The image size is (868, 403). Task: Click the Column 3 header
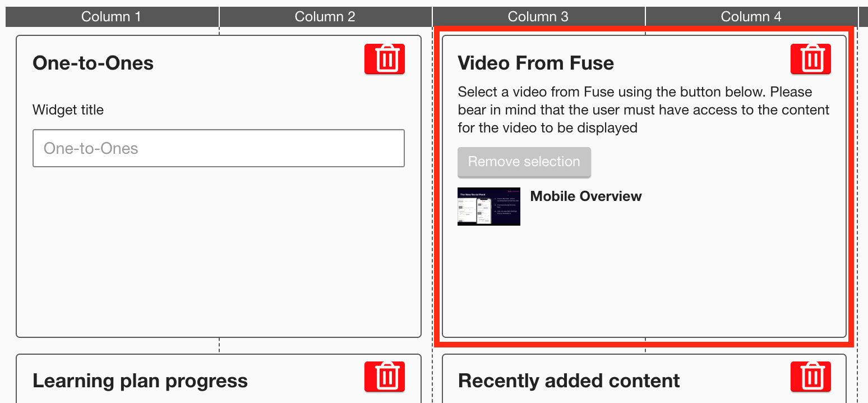click(x=538, y=17)
